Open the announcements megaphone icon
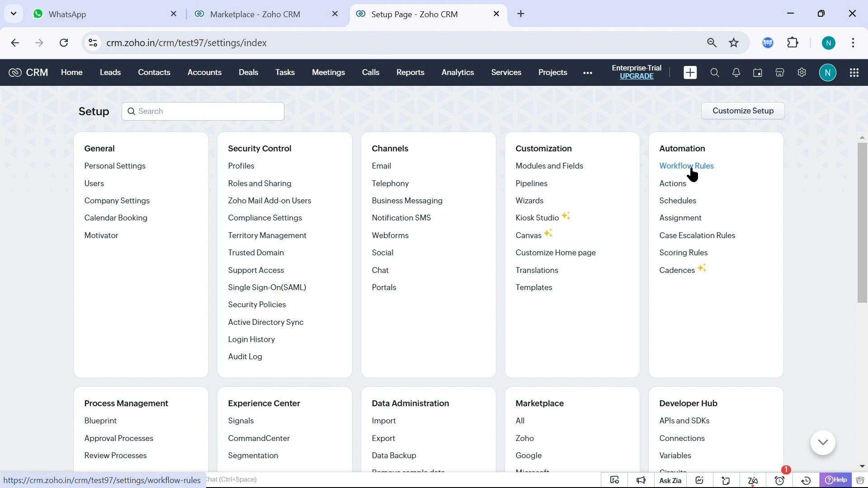This screenshot has height=488, width=868. coord(641,480)
